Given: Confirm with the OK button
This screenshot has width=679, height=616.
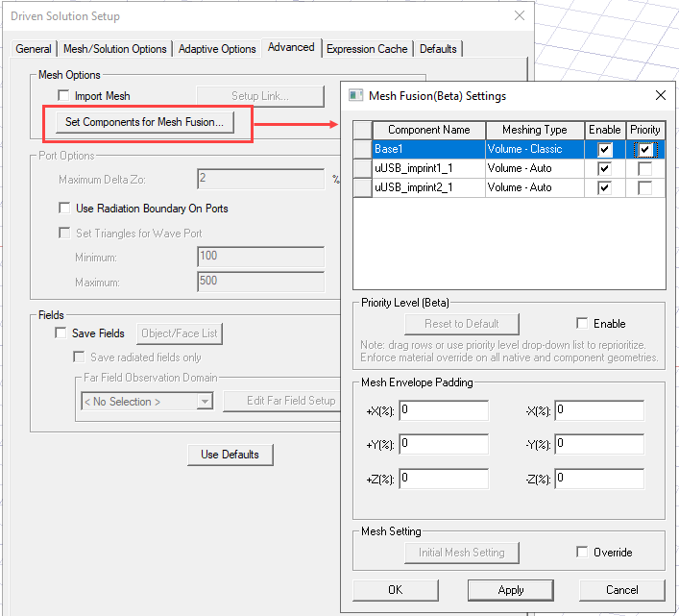Looking at the screenshot, I should [396, 590].
